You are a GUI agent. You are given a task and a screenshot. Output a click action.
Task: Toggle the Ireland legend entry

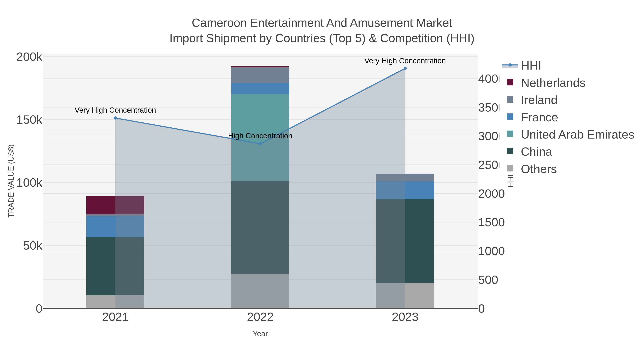click(532, 100)
